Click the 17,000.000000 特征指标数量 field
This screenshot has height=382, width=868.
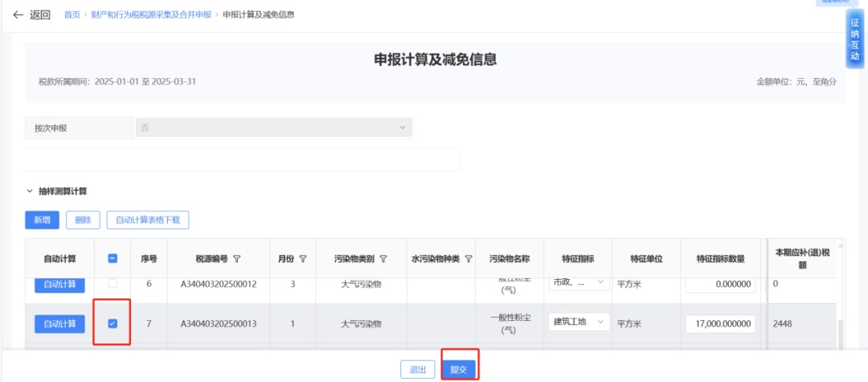pyautogui.click(x=720, y=323)
